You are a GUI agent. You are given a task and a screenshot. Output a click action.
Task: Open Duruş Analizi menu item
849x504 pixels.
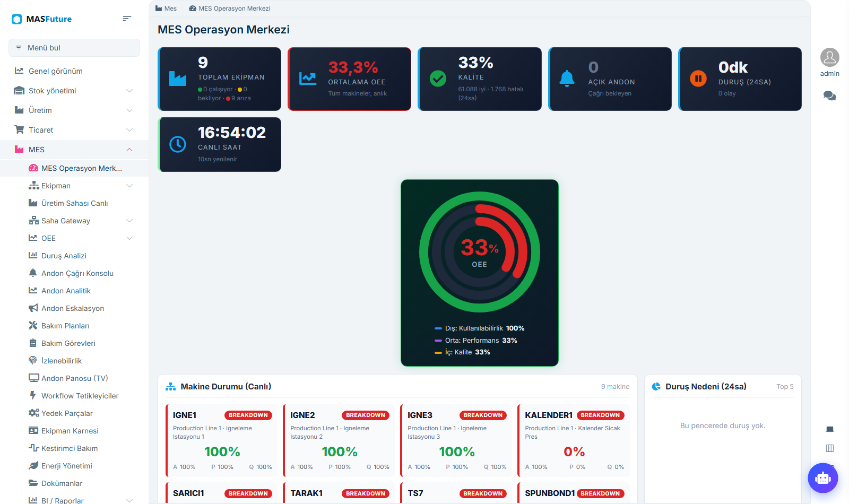point(64,256)
